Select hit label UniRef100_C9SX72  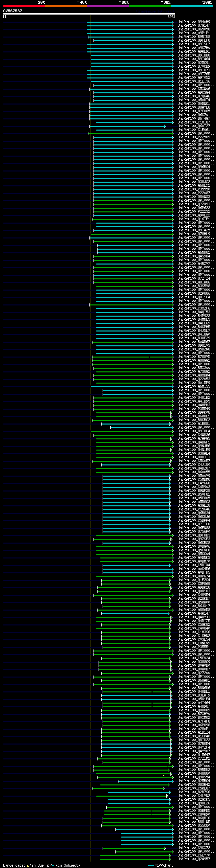[194, 848]
